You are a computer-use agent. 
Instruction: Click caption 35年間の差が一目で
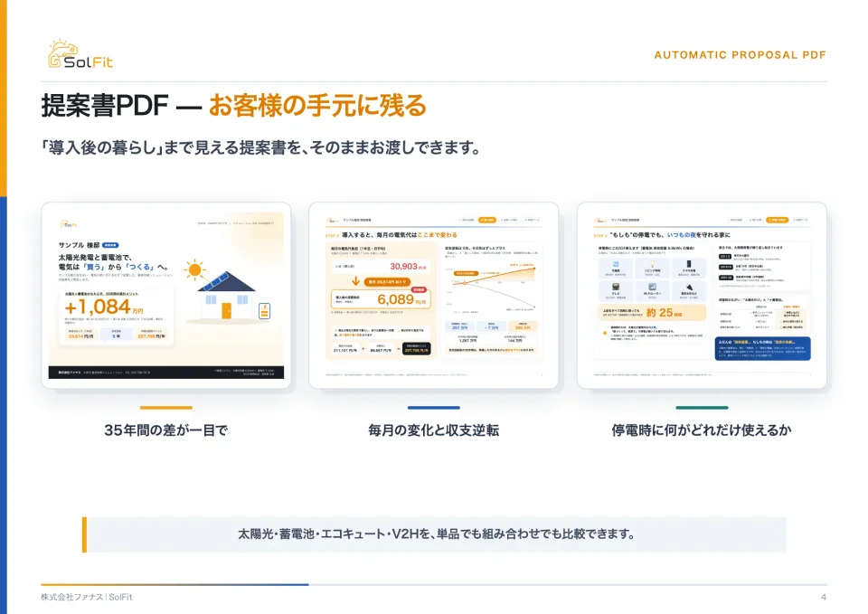pyautogui.click(x=166, y=430)
